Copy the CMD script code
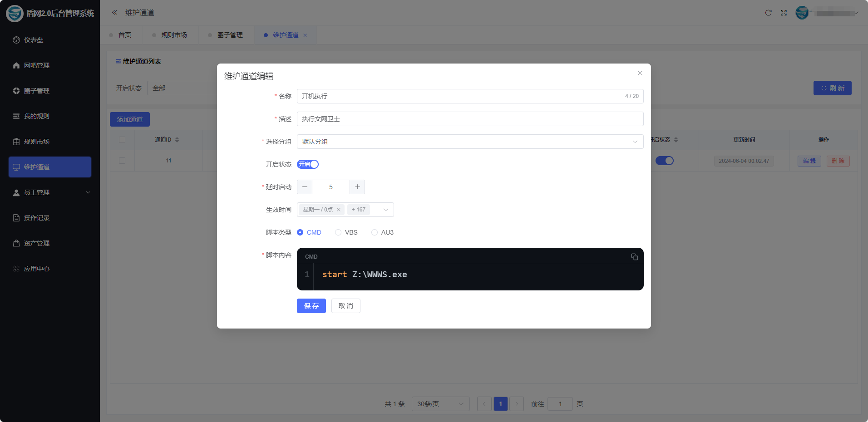Viewport: 868px width, 422px height. coord(634,257)
